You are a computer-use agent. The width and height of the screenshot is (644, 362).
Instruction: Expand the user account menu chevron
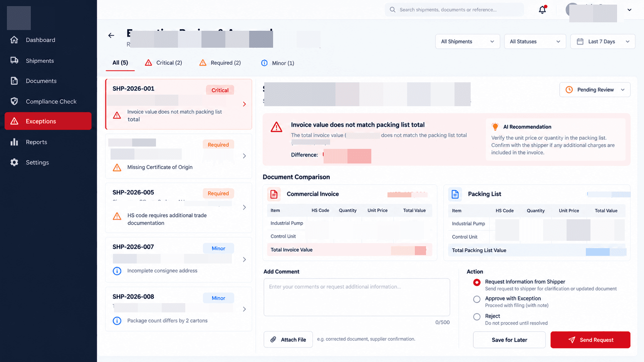pyautogui.click(x=629, y=10)
